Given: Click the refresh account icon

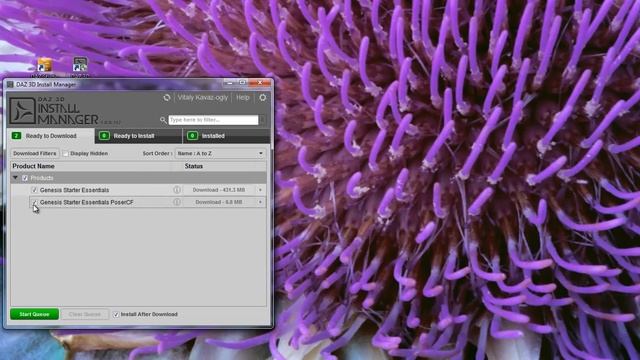Looking at the screenshot, I should [167, 98].
